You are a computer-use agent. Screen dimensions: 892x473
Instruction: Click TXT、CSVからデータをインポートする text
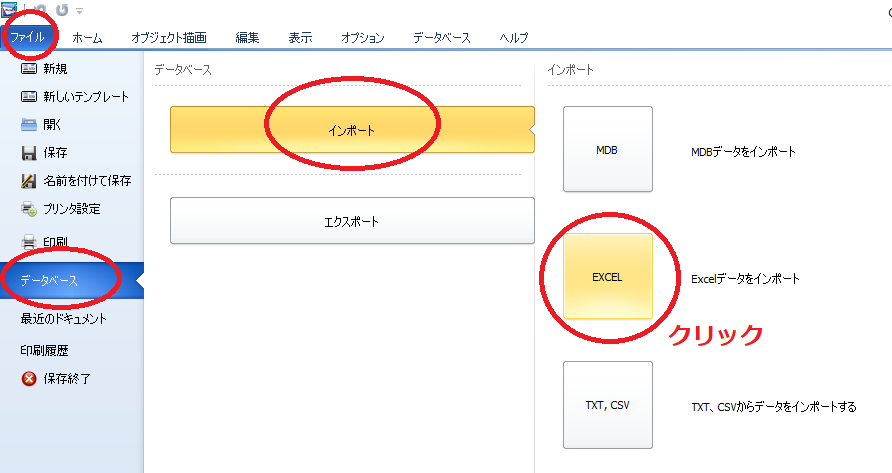(774, 407)
